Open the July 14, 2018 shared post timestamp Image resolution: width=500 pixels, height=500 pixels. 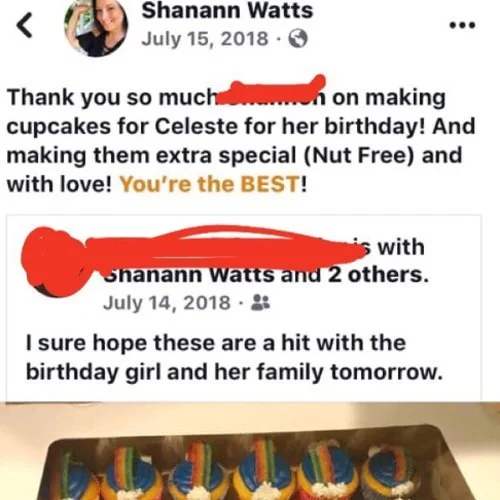(x=167, y=303)
